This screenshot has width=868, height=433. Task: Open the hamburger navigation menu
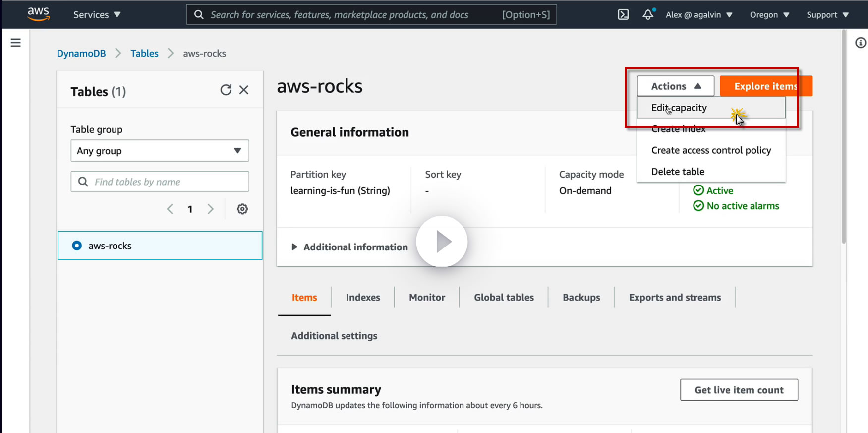coord(16,43)
